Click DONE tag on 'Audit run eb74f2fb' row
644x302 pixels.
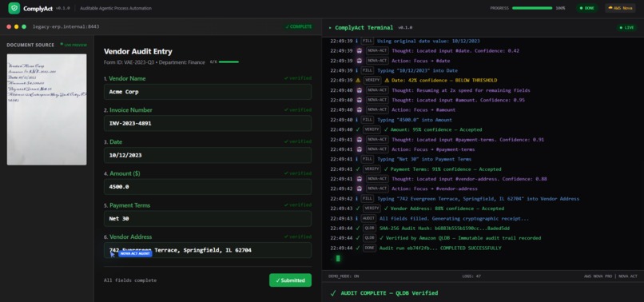pos(369,248)
